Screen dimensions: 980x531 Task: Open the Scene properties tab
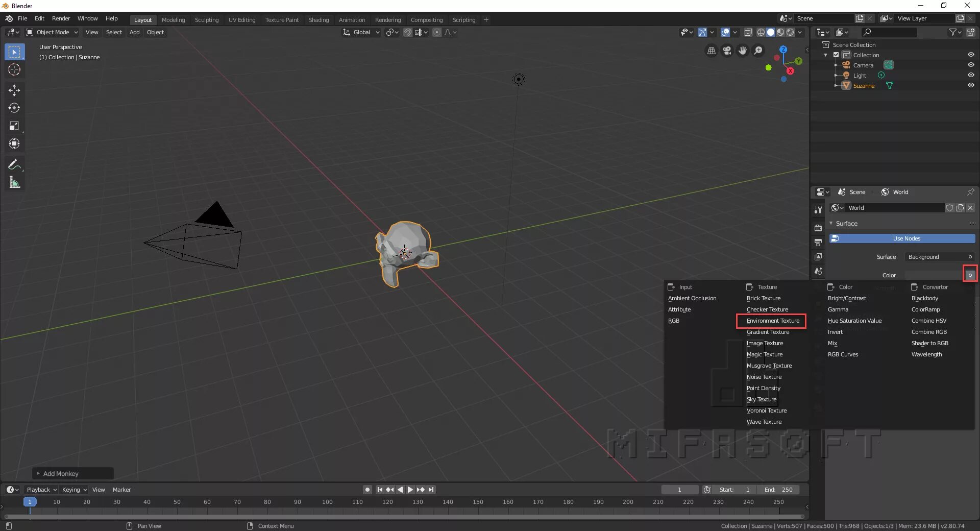818,271
